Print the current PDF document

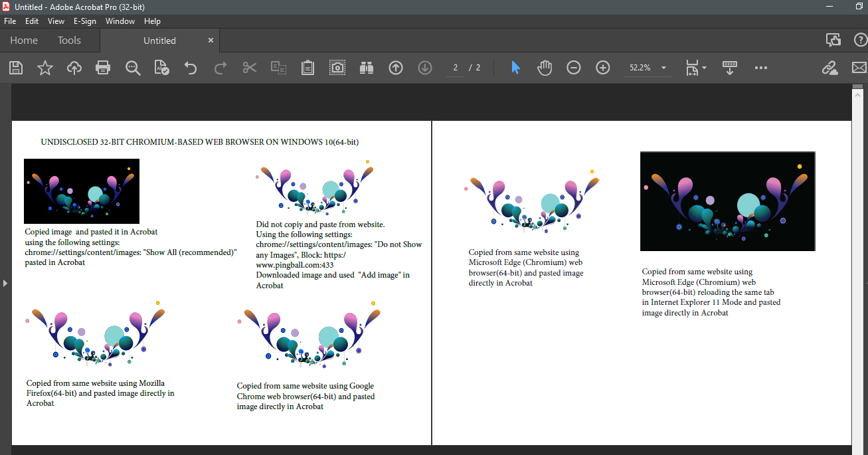pyautogui.click(x=103, y=67)
